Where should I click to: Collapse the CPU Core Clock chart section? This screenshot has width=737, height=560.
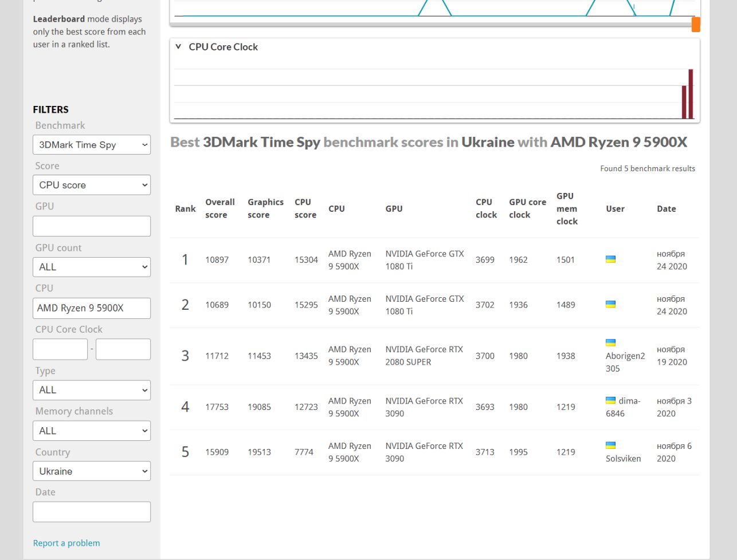coord(178,47)
